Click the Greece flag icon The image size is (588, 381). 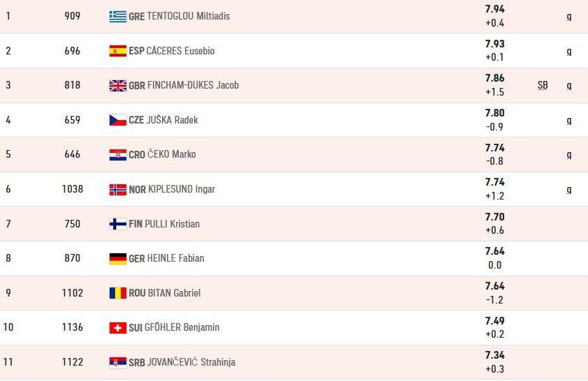118,17
